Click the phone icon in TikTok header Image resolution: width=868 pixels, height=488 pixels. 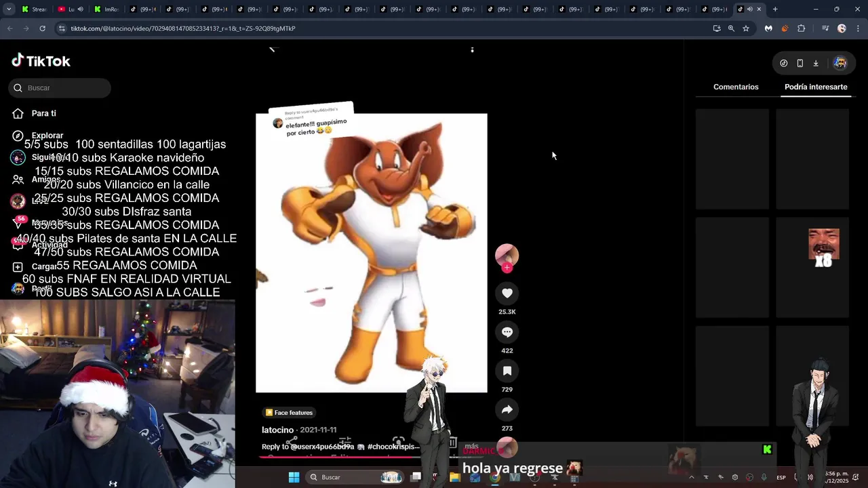[x=800, y=63]
